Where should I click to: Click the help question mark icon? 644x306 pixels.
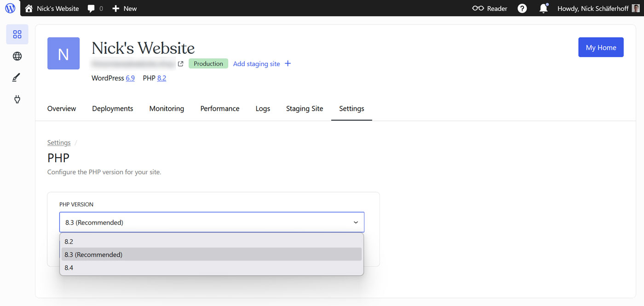522,8
